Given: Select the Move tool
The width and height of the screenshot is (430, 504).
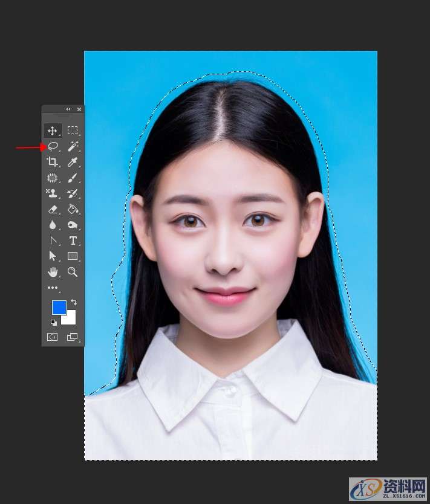Looking at the screenshot, I should [x=53, y=131].
